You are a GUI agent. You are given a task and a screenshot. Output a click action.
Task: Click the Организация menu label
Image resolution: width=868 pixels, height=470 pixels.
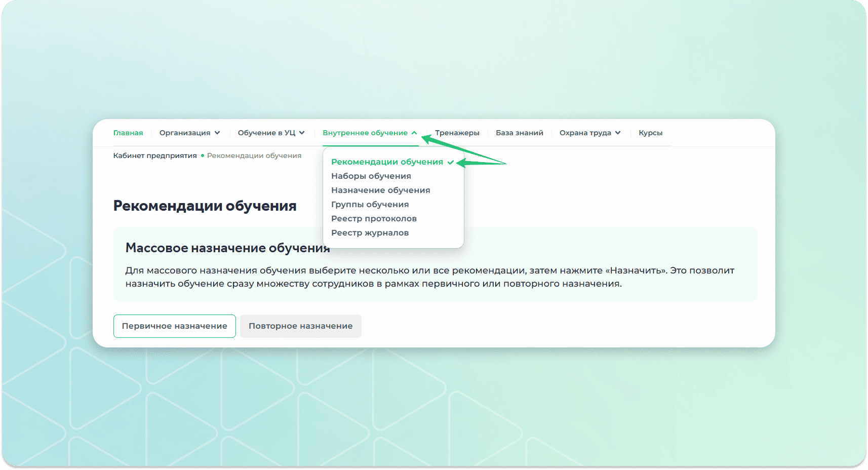184,133
